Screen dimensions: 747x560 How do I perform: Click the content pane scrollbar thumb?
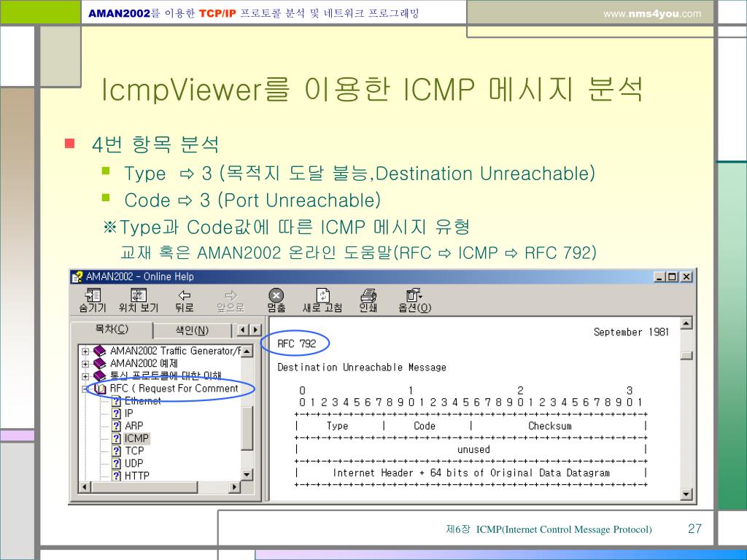click(686, 356)
